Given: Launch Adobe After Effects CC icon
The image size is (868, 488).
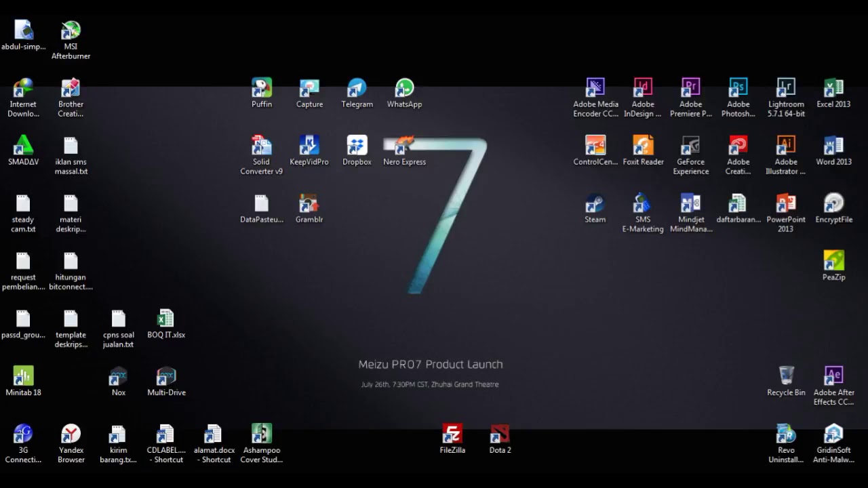Looking at the screenshot, I should [833, 376].
